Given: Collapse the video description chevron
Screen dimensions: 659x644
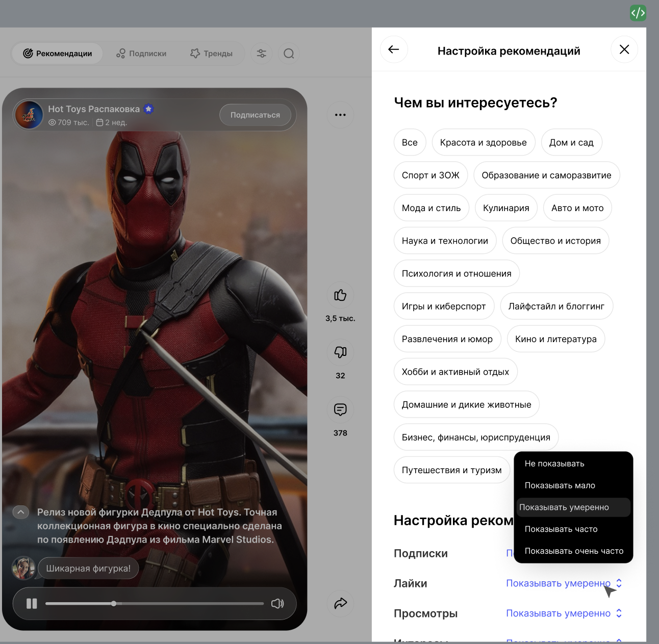Looking at the screenshot, I should tap(21, 512).
